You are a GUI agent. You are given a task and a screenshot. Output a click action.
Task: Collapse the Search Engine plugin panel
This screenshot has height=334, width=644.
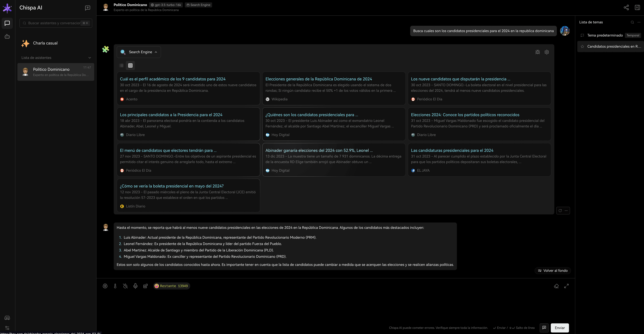click(x=156, y=52)
